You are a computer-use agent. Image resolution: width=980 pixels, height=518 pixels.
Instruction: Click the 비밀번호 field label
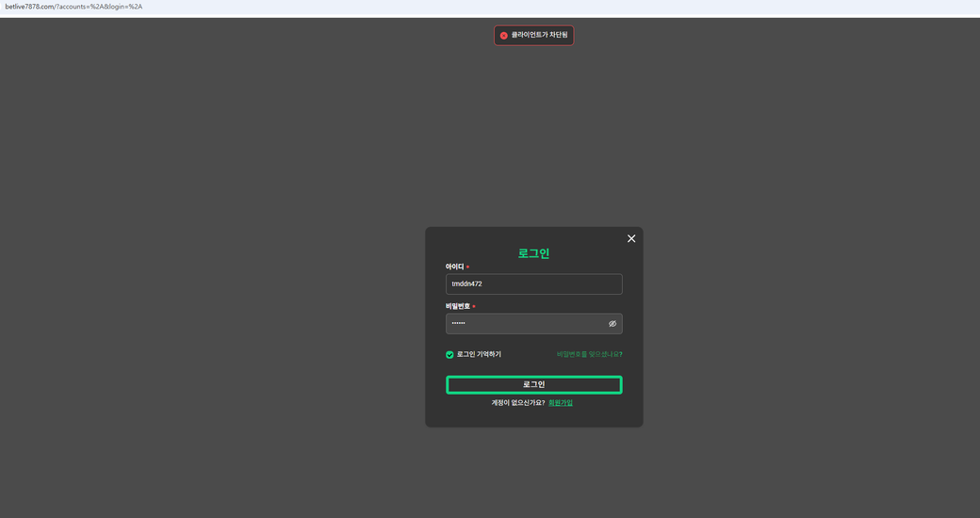click(457, 306)
